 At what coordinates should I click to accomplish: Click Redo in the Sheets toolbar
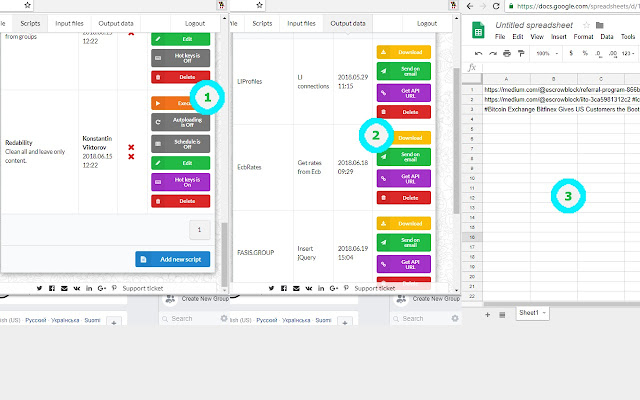pos(493,53)
